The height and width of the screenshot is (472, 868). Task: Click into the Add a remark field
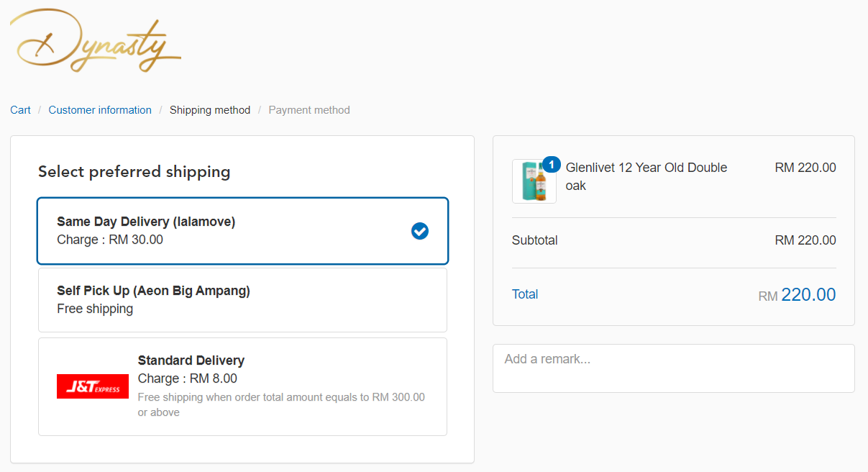(674, 368)
